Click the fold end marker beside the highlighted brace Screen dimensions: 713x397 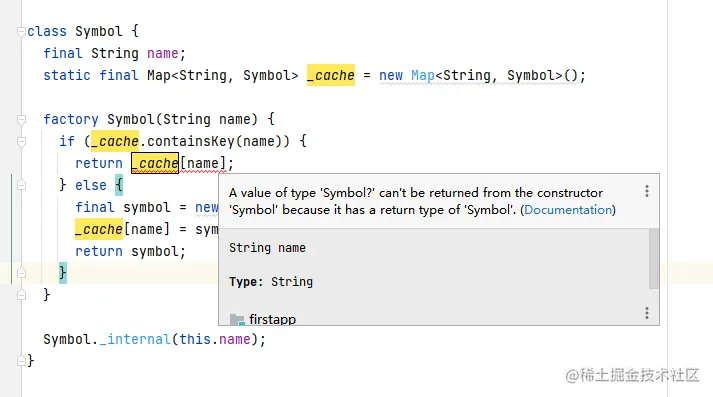click(21, 273)
